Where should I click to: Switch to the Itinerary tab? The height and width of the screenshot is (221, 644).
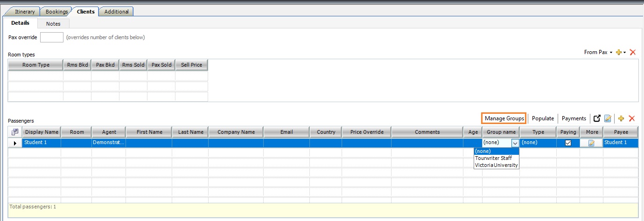24,12
